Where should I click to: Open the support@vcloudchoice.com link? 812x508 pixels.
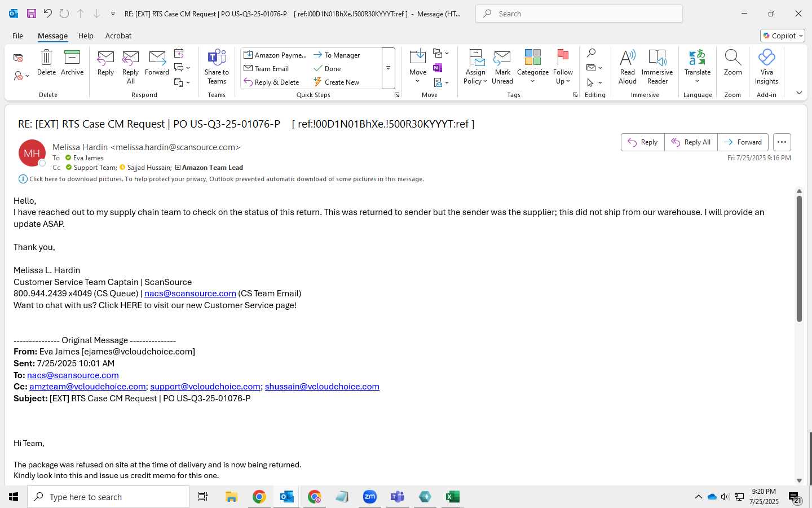(x=205, y=387)
